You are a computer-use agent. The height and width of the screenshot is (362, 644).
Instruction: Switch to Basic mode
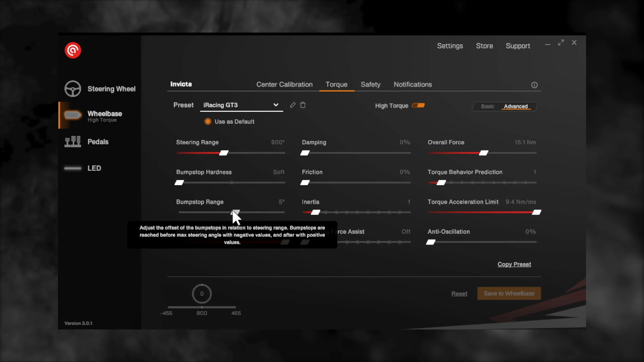[x=488, y=106]
